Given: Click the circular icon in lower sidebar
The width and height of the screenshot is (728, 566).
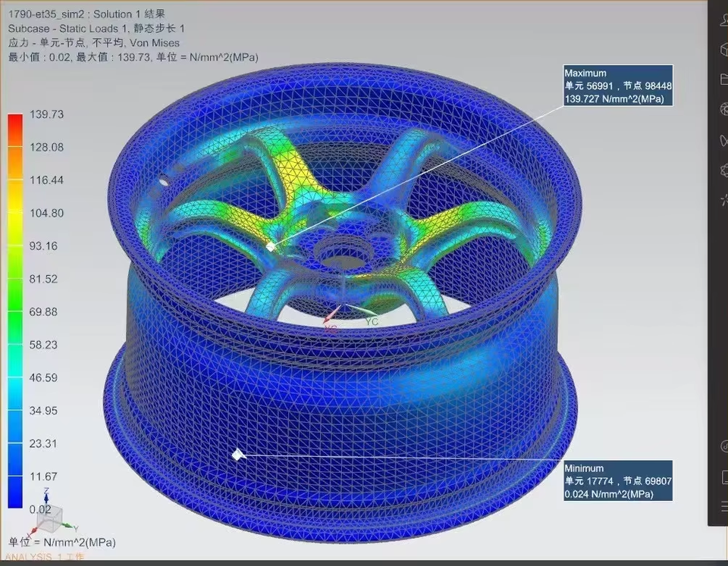Looking at the screenshot, I should click(x=724, y=446).
